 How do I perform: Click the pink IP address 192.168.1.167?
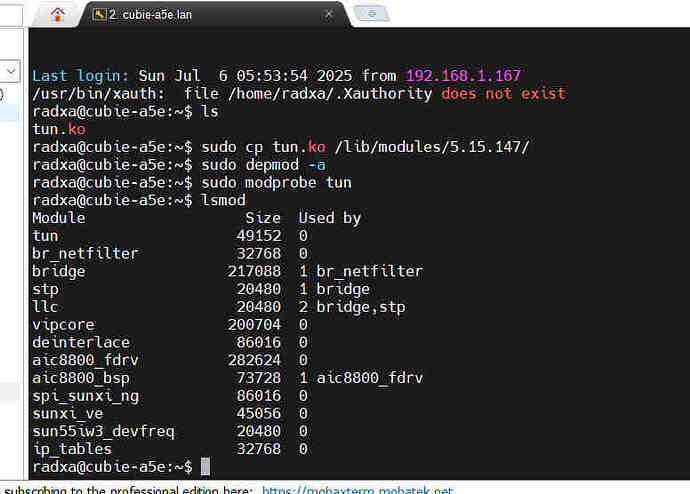pyautogui.click(x=463, y=76)
